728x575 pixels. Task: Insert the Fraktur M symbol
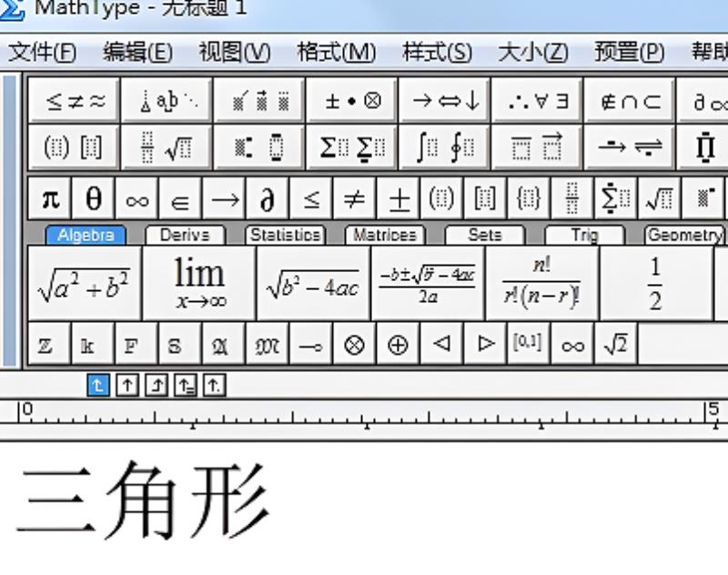(x=268, y=344)
